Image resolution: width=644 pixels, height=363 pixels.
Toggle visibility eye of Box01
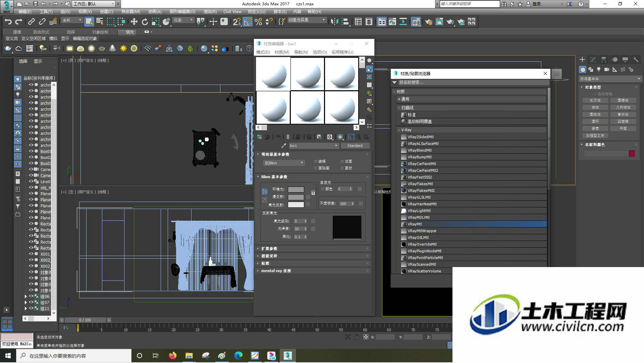click(31, 151)
